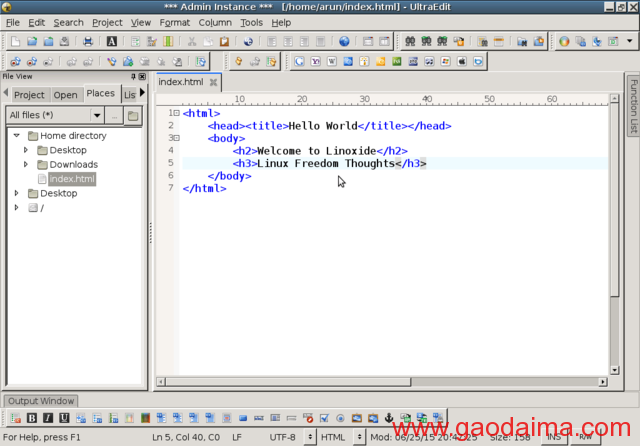This screenshot has height=446, width=640.
Task: Click the Italic 'I' HTML icon
Action: coord(48,418)
